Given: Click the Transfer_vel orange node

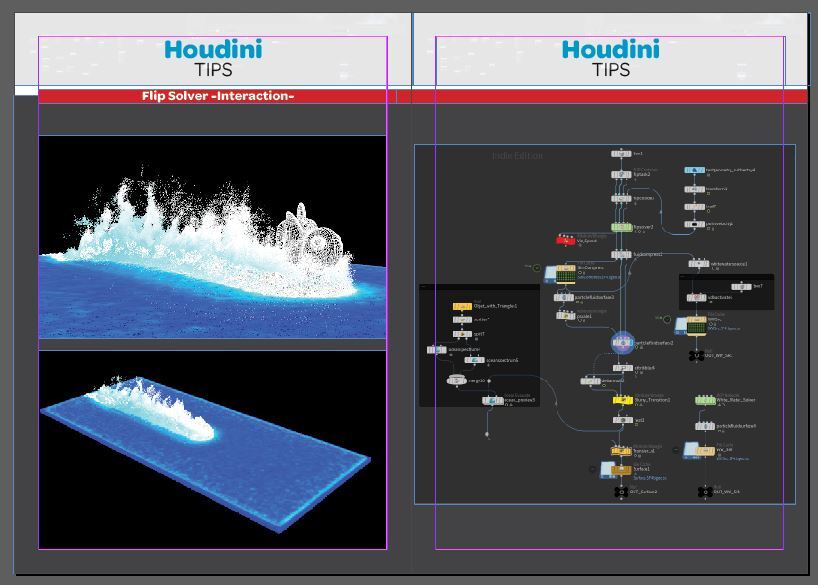Looking at the screenshot, I should pyautogui.click(x=621, y=451).
